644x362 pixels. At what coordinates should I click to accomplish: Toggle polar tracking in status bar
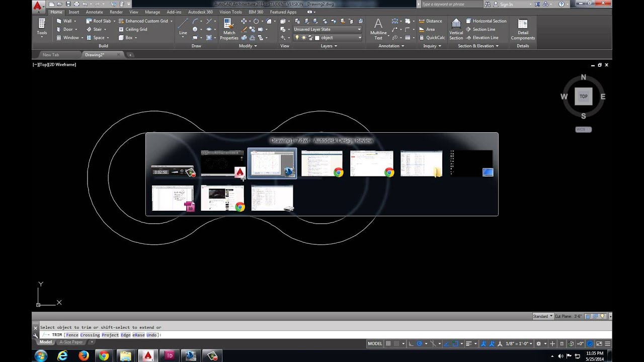pyautogui.click(x=419, y=344)
